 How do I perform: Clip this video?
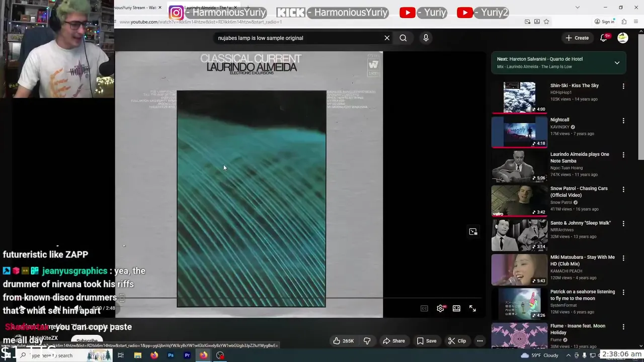tap(457, 341)
